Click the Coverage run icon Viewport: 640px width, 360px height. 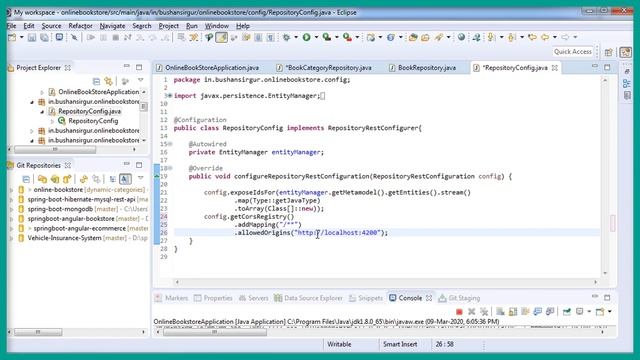point(327,38)
